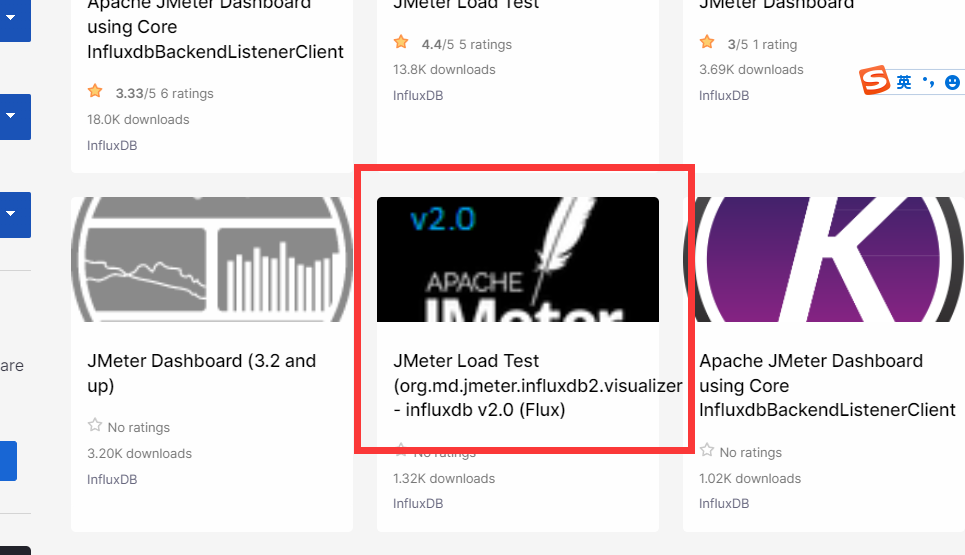Click empty star for JMeter Dashboard (3.2 and up)

(95, 425)
